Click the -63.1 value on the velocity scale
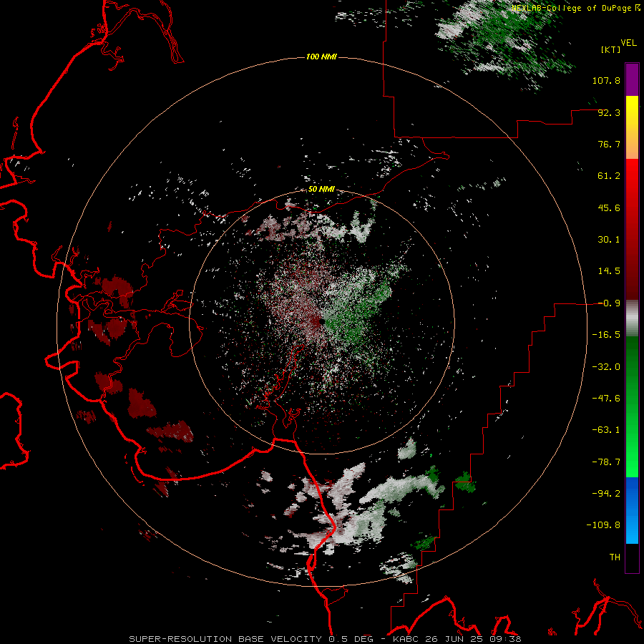This screenshot has width=644, height=644. tap(606, 430)
